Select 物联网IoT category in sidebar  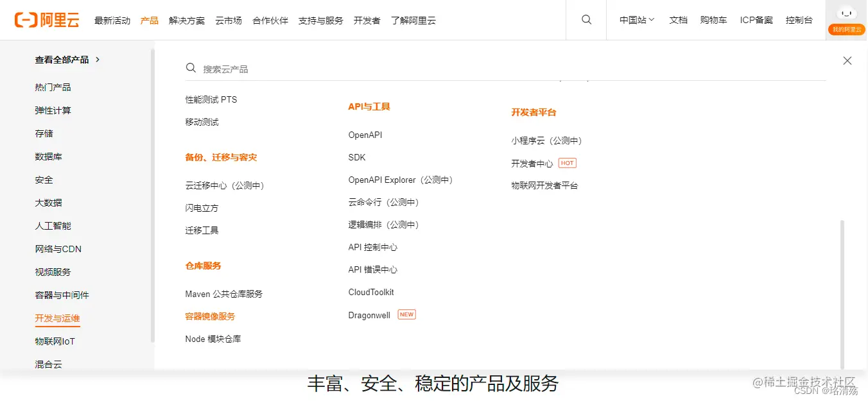[x=55, y=341]
